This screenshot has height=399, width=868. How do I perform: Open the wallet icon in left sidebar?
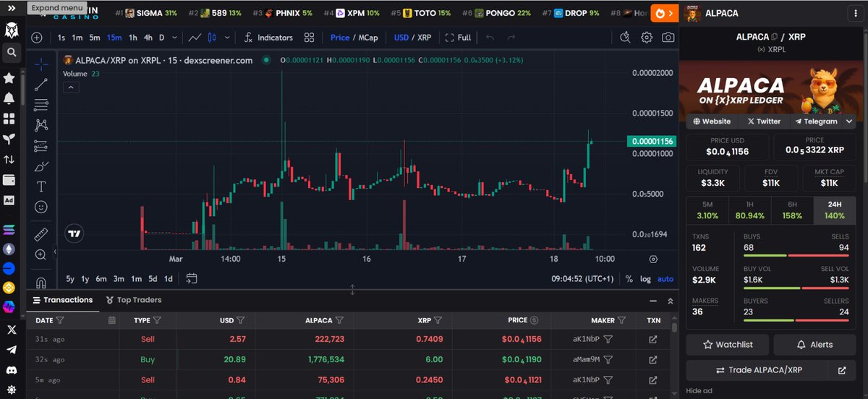coord(9,180)
